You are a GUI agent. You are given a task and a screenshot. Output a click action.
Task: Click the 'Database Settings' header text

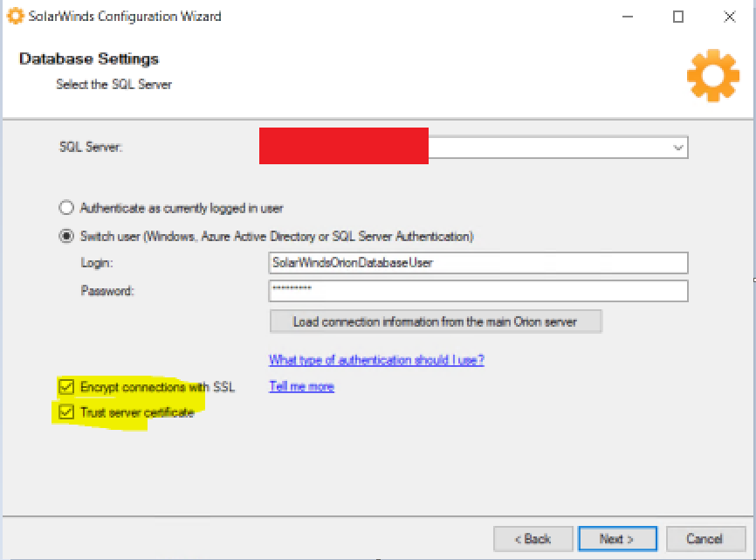88,59
